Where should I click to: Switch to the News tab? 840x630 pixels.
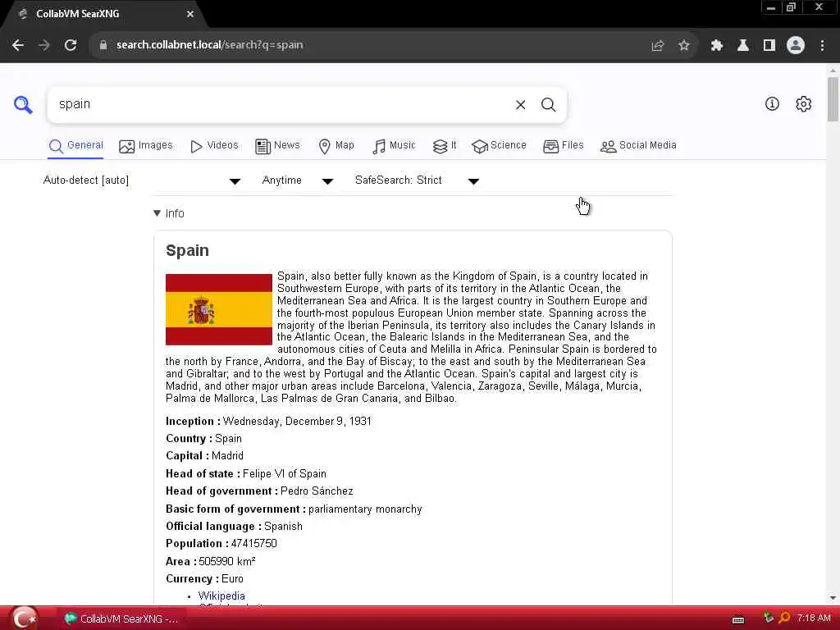coord(277,146)
